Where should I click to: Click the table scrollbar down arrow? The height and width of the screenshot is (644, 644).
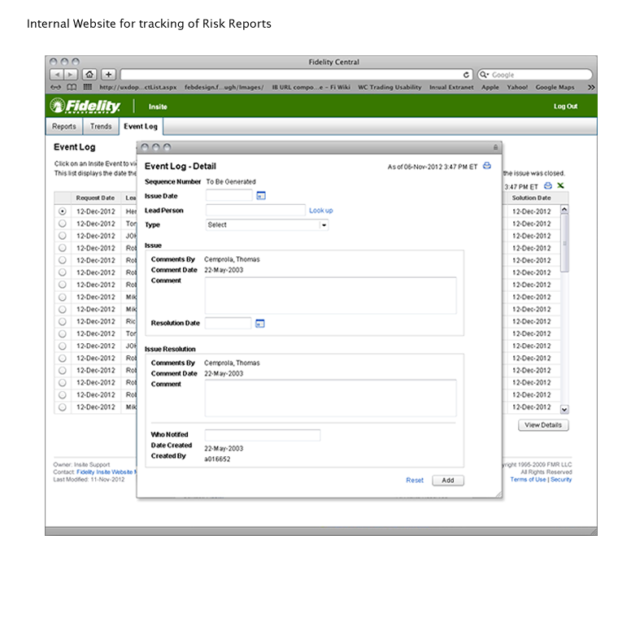coord(564,410)
